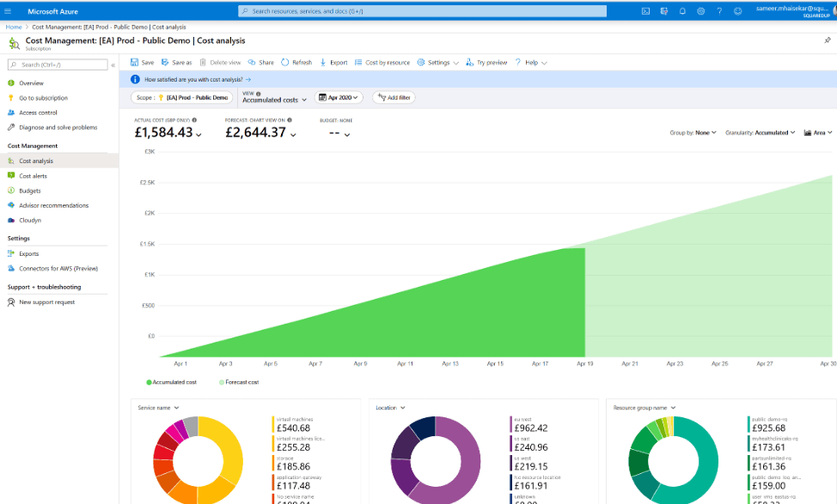The image size is (837, 504).
Task: Click the account avatar for sameer.mhaisekar
Action: pyautogui.click(x=834, y=11)
